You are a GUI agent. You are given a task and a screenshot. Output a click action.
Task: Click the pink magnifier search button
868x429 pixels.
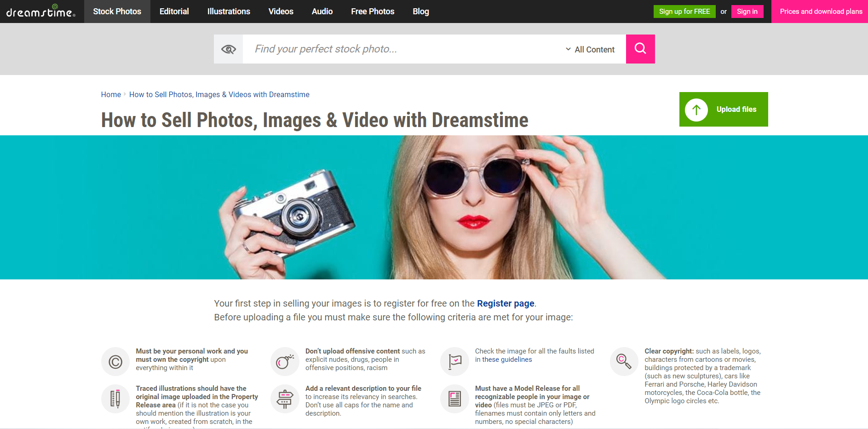[640, 49]
